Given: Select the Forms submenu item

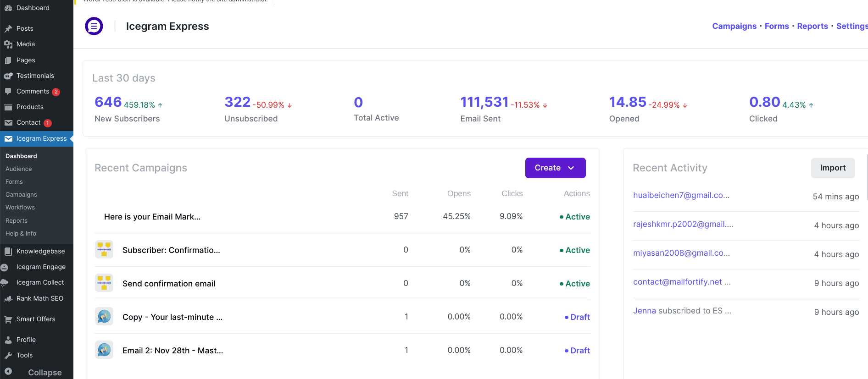Looking at the screenshot, I should pos(14,181).
